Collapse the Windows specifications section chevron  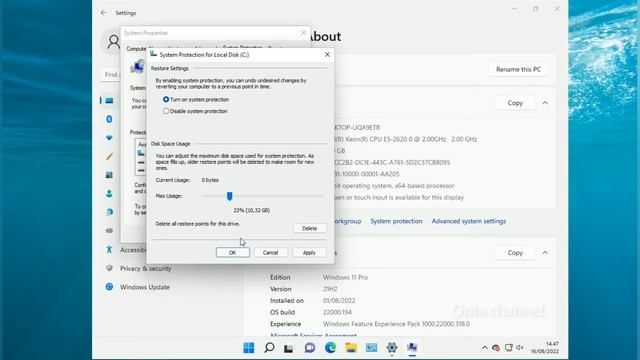click(x=545, y=253)
